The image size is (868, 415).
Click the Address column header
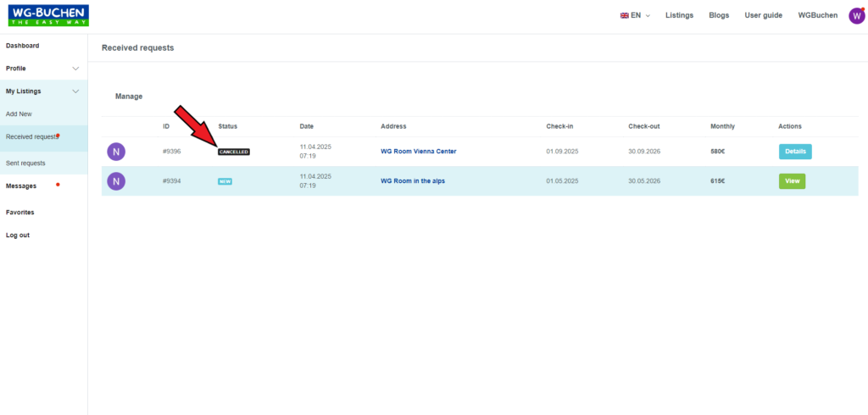tap(393, 126)
